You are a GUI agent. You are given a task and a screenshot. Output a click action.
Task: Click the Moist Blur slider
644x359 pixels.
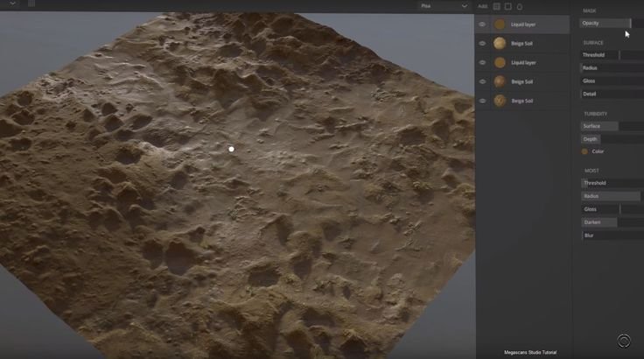click(612, 236)
